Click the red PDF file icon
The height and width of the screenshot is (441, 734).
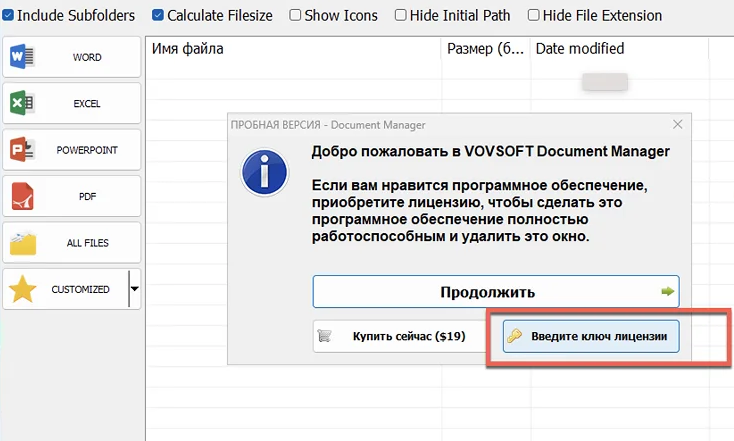click(x=22, y=196)
